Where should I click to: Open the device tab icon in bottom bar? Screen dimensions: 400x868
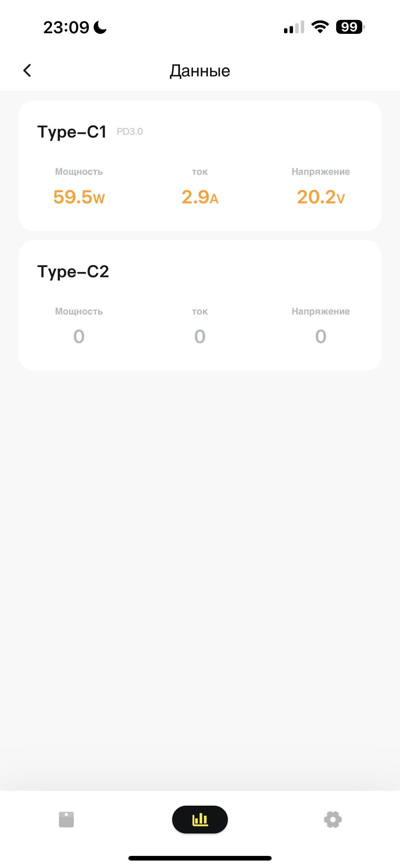(x=66, y=819)
